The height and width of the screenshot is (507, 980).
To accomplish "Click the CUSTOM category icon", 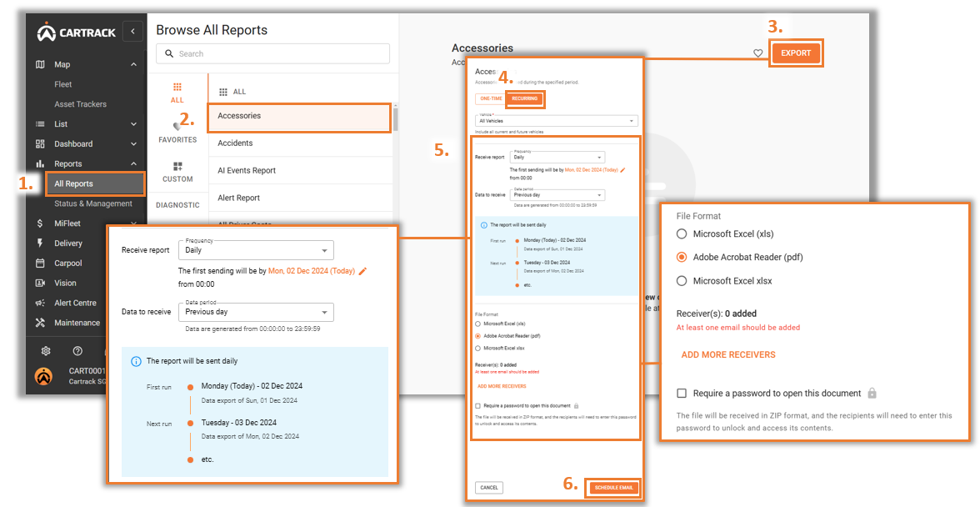I will 177,166.
